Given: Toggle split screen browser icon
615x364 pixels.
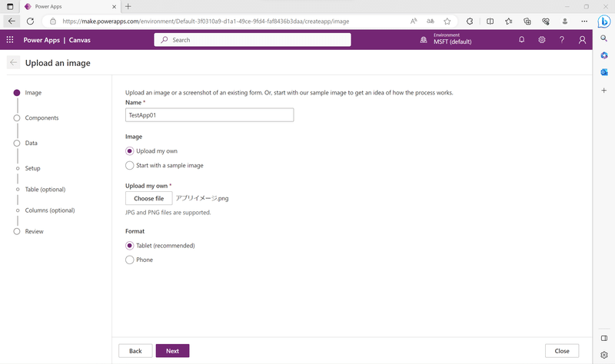Looking at the screenshot, I should (x=490, y=22).
